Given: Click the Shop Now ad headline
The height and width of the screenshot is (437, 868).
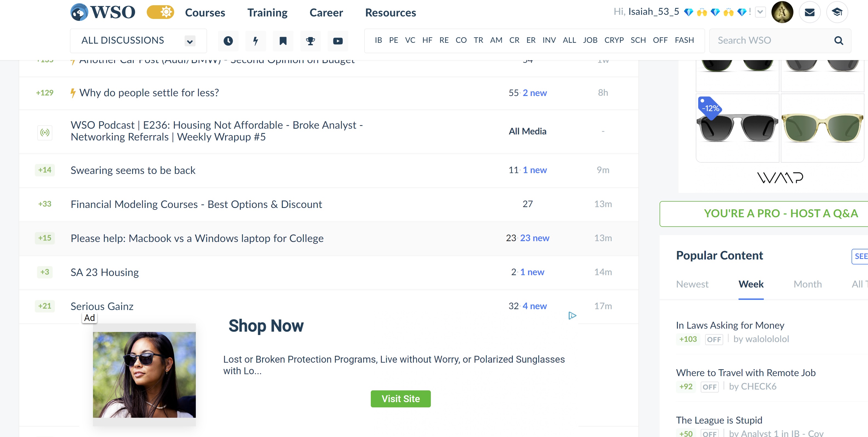Looking at the screenshot, I should [x=266, y=326].
